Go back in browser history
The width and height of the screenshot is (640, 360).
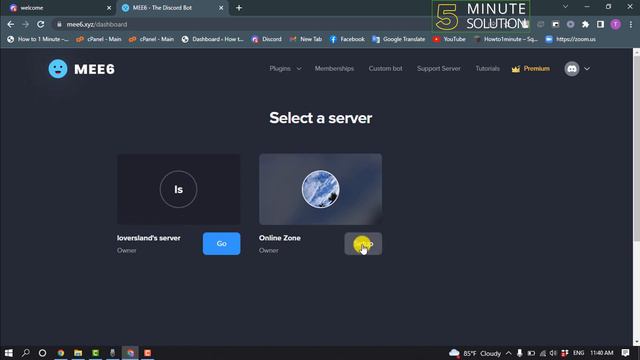[x=11, y=24]
